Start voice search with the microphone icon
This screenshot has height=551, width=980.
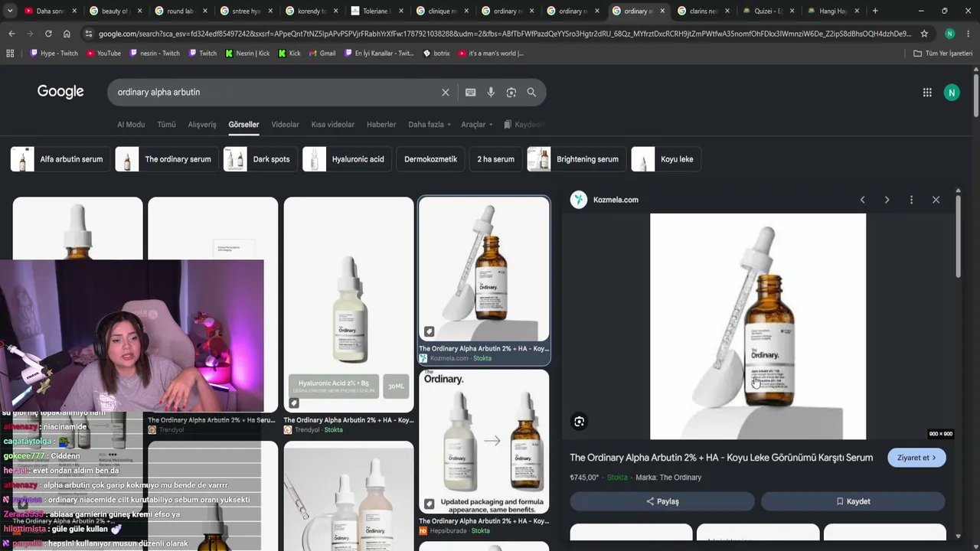point(491,93)
